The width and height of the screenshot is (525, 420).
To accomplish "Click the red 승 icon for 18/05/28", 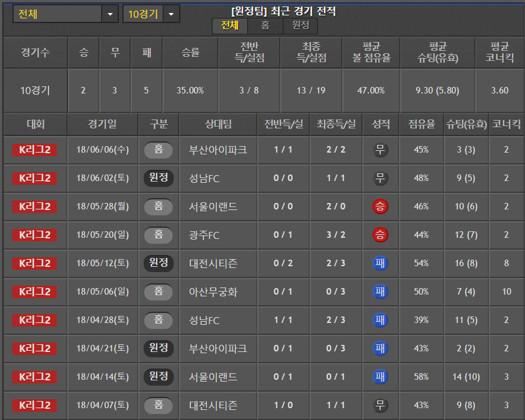I will coord(380,206).
